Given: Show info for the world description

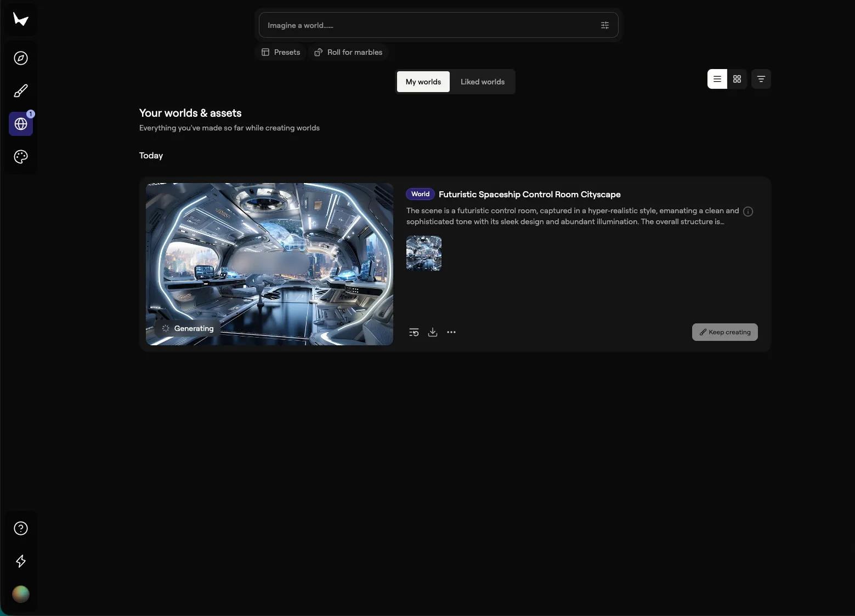Looking at the screenshot, I should coord(748,212).
